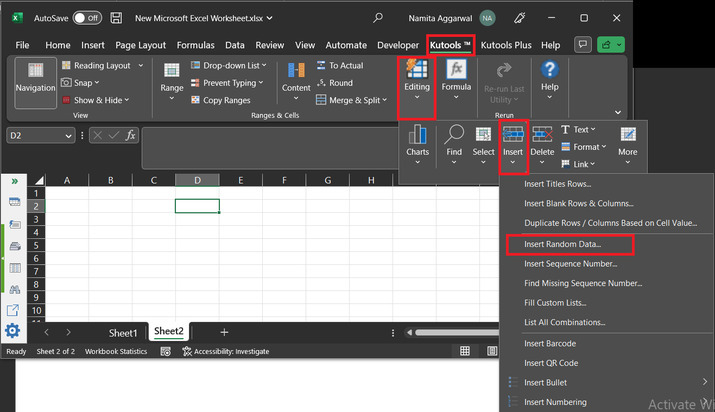This screenshot has height=412, width=715.
Task: Click the Range icon in ribbon
Action: (x=171, y=77)
